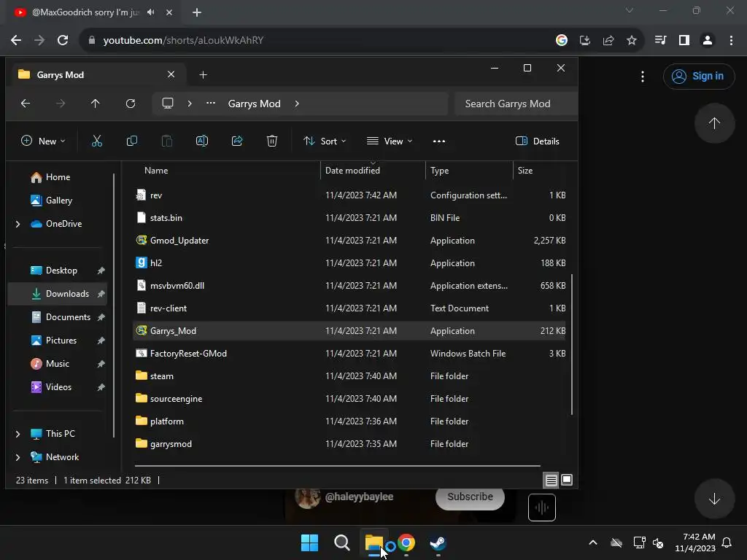
Task: Open Google Chrome from the taskbar
Action: click(x=406, y=542)
